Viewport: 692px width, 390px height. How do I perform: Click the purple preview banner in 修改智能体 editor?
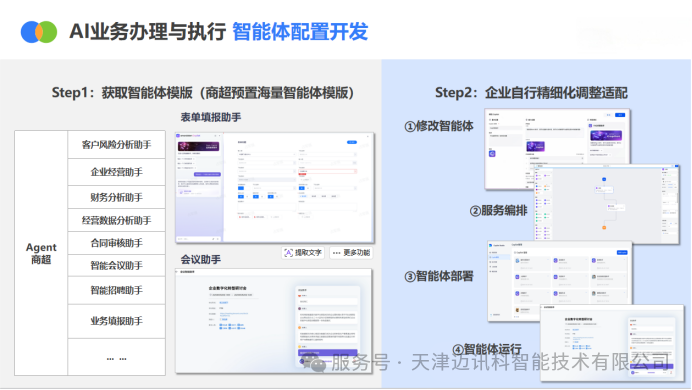tap(606, 135)
